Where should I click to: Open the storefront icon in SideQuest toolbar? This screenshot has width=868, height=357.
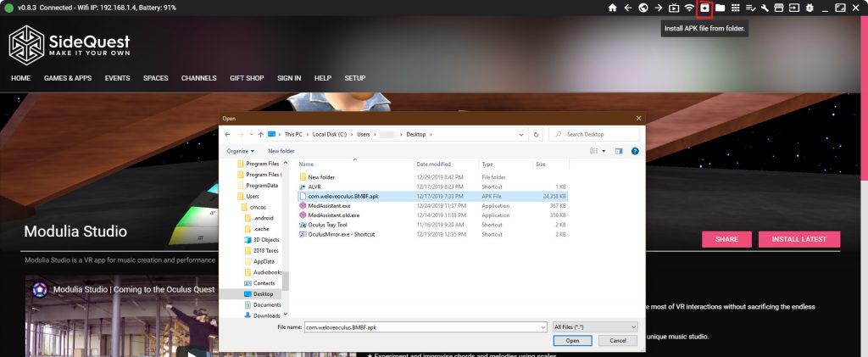779,8
